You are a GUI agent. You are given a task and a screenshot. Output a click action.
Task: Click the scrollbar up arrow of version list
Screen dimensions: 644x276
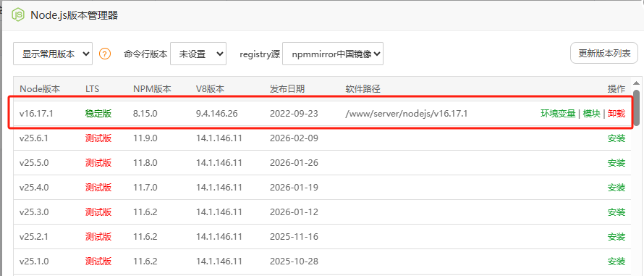pos(636,83)
